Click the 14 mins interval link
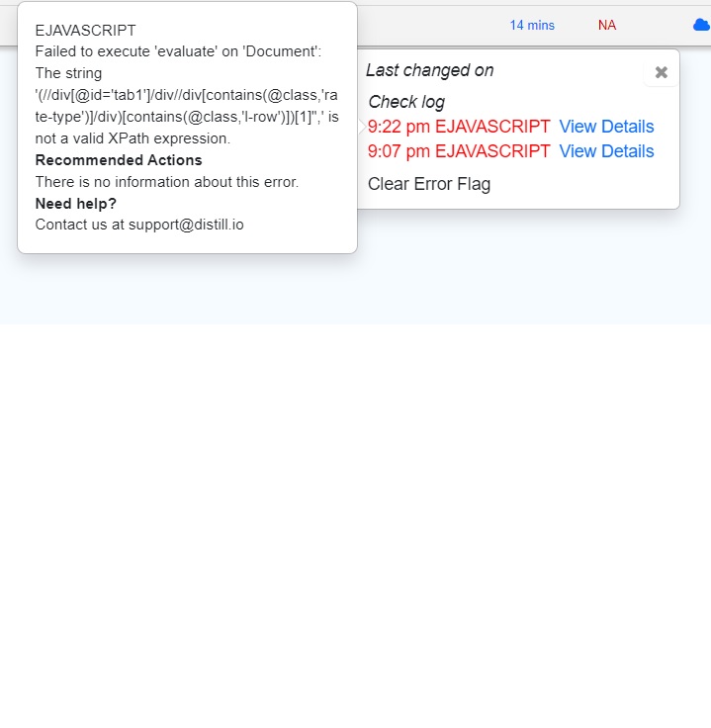Screen dimensions: 711x728 [532, 25]
